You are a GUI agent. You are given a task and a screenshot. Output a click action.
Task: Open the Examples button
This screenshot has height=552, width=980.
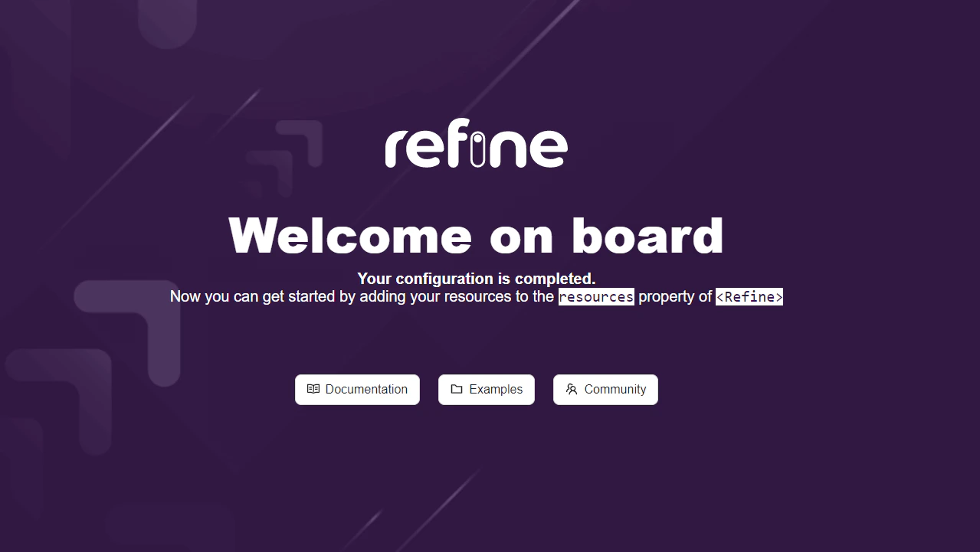[486, 389]
